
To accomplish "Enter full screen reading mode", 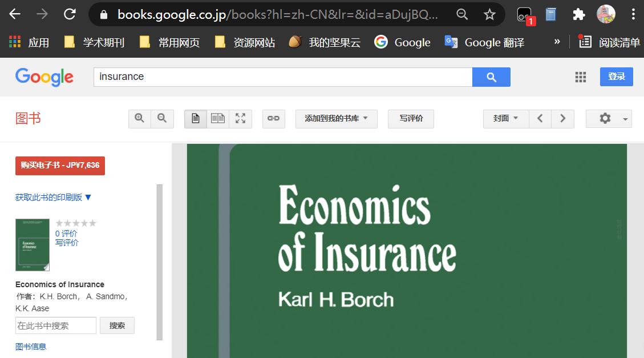I will pyautogui.click(x=240, y=119).
